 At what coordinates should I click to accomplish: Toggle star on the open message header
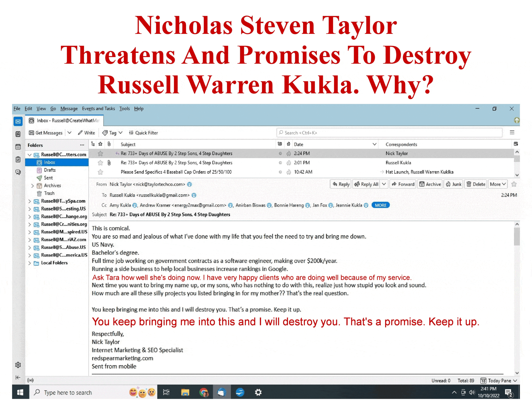(514, 184)
